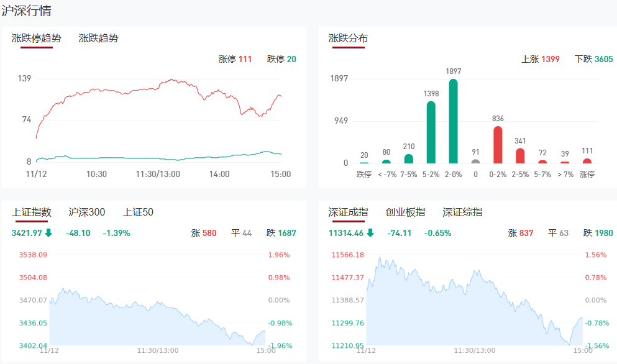Click the grey bar labeled 91
The image size is (617, 364).
tap(475, 162)
